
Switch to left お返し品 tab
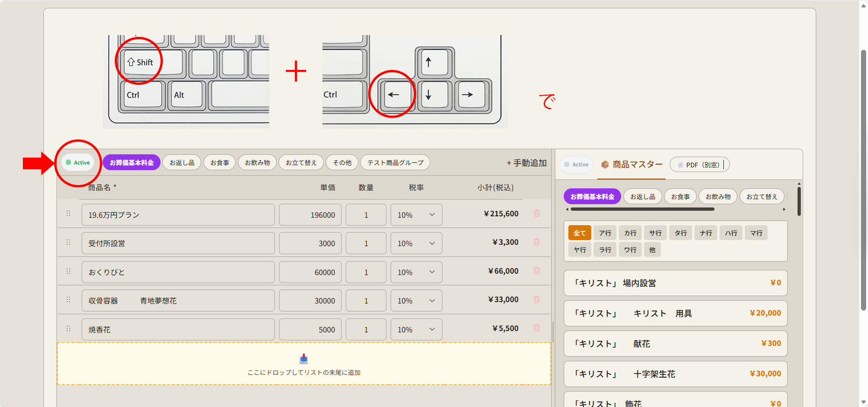coord(182,163)
